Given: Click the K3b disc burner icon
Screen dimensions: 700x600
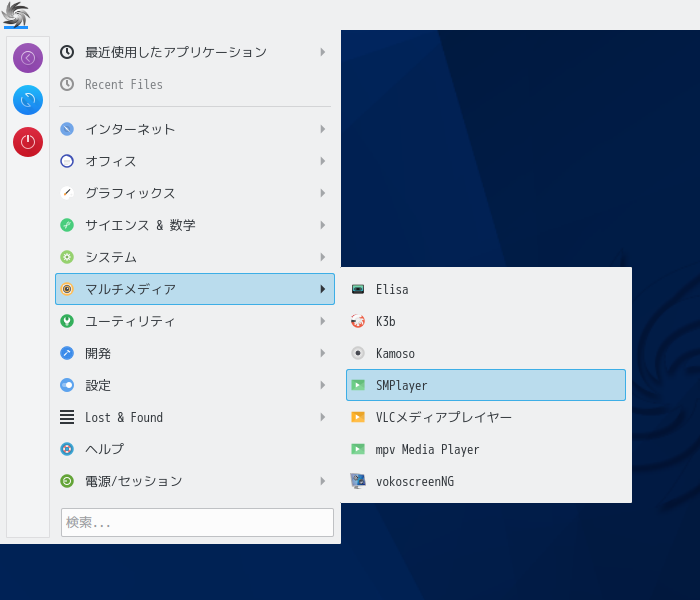Looking at the screenshot, I should point(358,321).
